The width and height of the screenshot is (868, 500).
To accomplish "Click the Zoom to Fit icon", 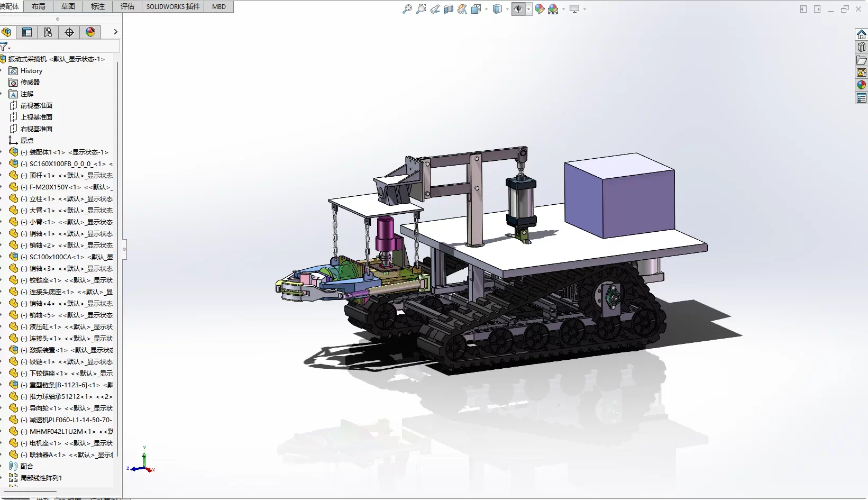I will tap(407, 9).
